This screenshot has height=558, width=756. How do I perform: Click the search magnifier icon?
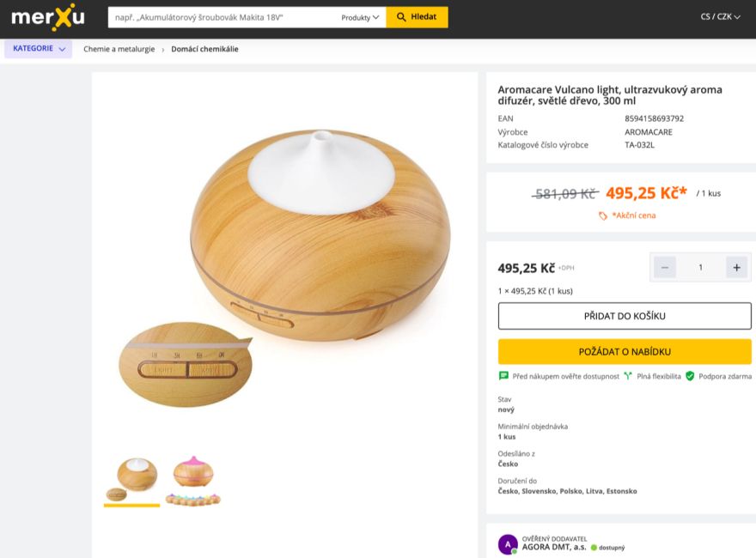[x=401, y=17]
